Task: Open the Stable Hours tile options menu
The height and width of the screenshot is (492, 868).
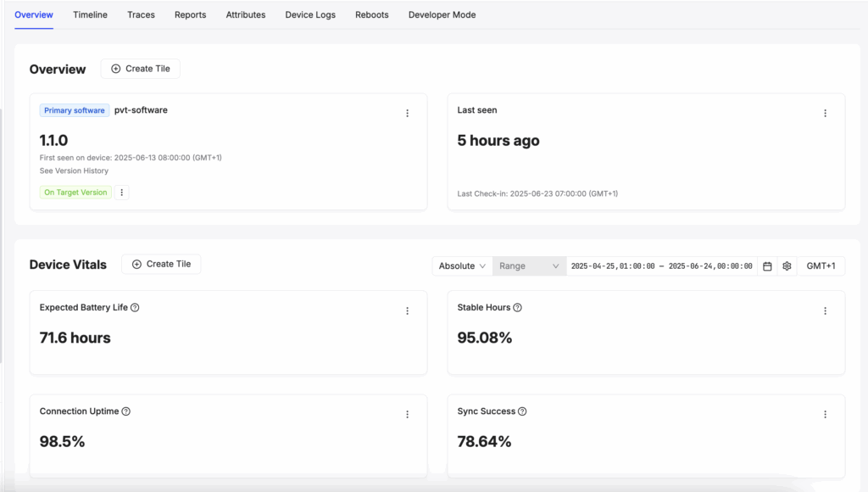Action: click(x=825, y=310)
